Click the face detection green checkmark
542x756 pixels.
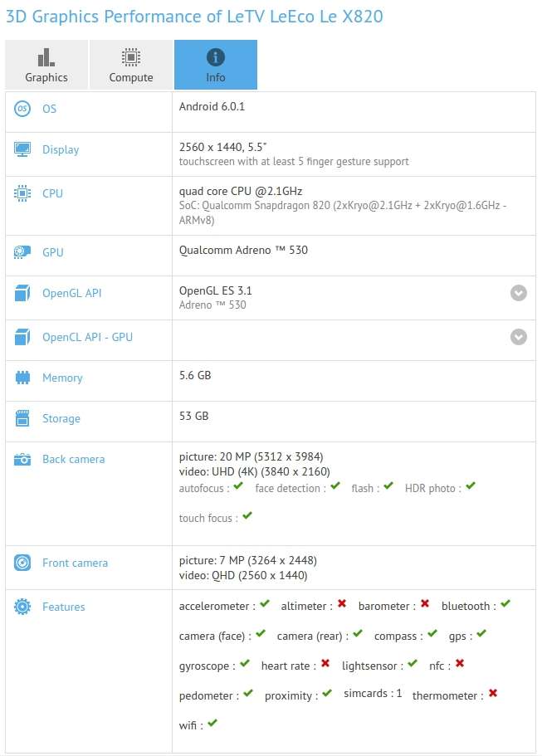point(335,486)
